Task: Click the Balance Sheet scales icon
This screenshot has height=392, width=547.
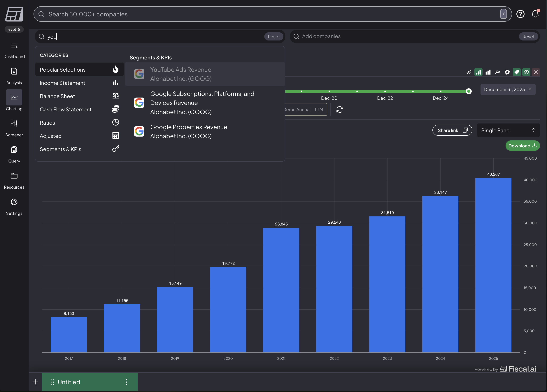Action: [x=115, y=96]
